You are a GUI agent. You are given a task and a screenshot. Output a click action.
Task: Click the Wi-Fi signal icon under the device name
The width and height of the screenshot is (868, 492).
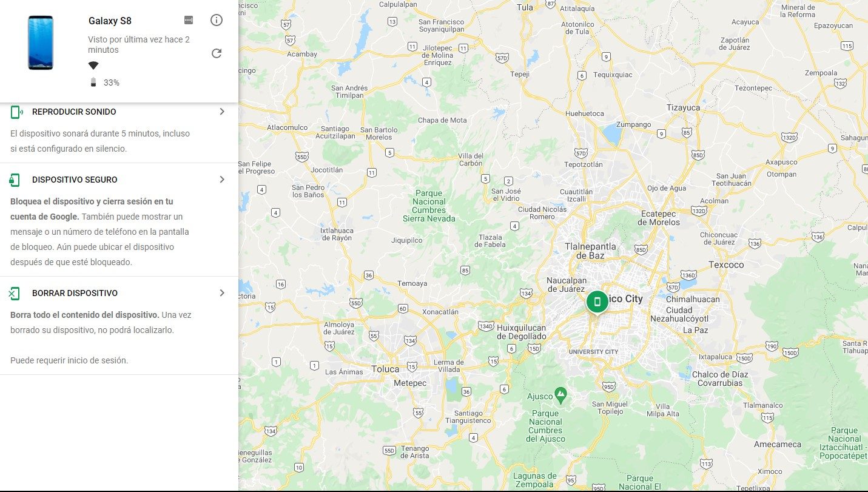[x=93, y=65]
